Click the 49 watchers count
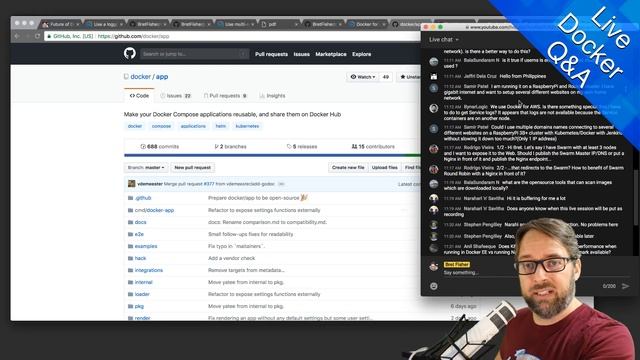 (386, 77)
